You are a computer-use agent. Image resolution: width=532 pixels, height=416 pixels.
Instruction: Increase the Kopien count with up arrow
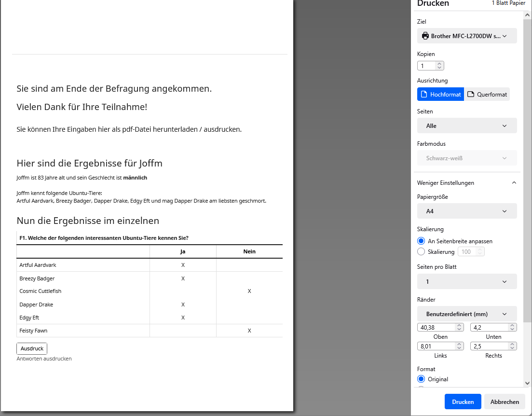439,64
